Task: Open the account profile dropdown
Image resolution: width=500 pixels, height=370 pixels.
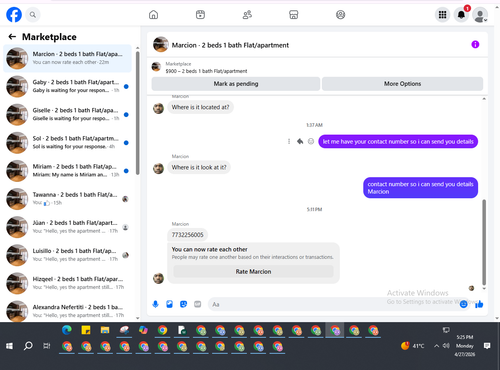Action: pyautogui.click(x=480, y=15)
